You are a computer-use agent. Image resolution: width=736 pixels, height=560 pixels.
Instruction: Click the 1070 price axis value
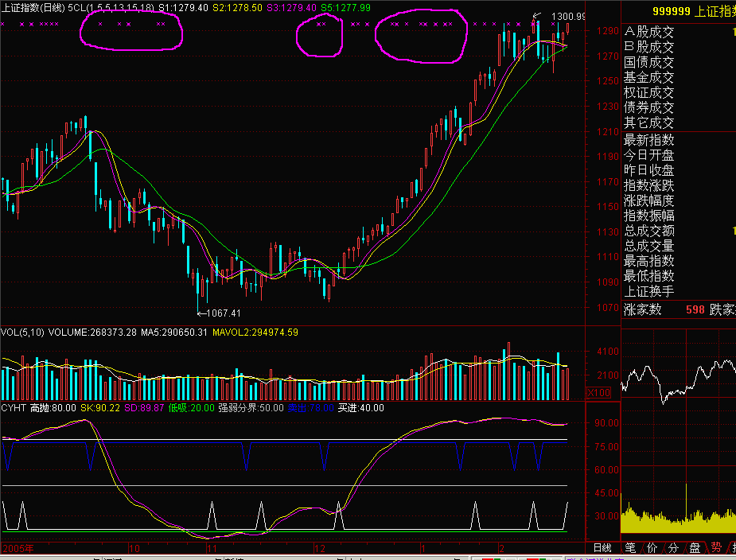pyautogui.click(x=608, y=308)
